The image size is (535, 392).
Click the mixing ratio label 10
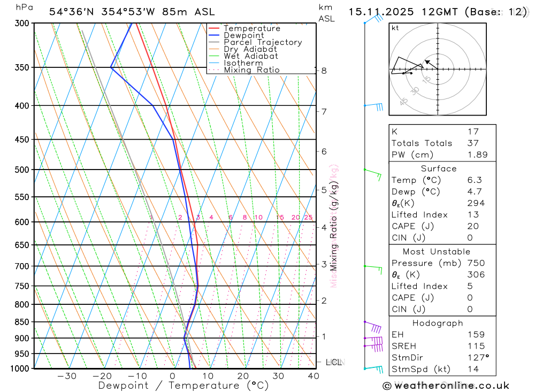pyautogui.click(x=258, y=217)
